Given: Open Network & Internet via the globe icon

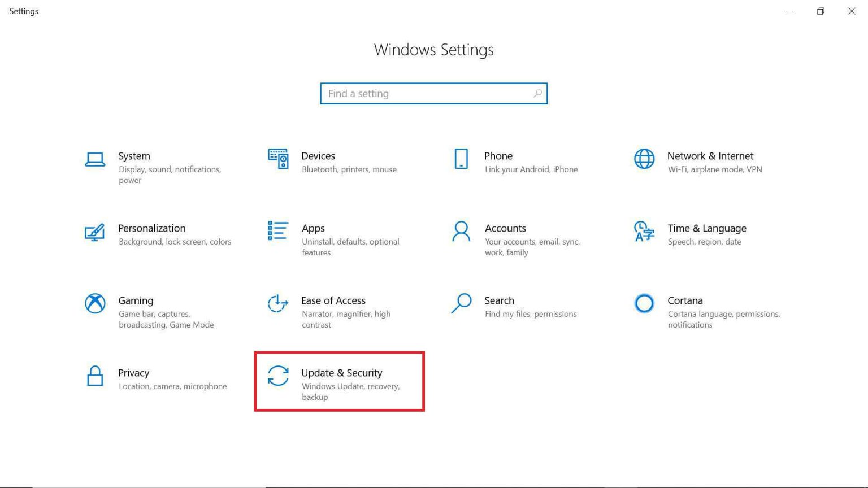Looking at the screenshot, I should (644, 160).
